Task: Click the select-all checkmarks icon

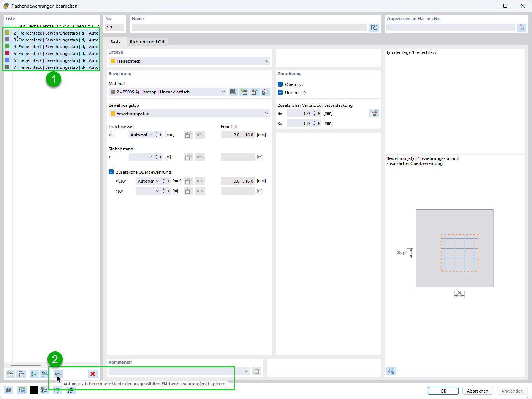Action: pyautogui.click(x=34, y=374)
